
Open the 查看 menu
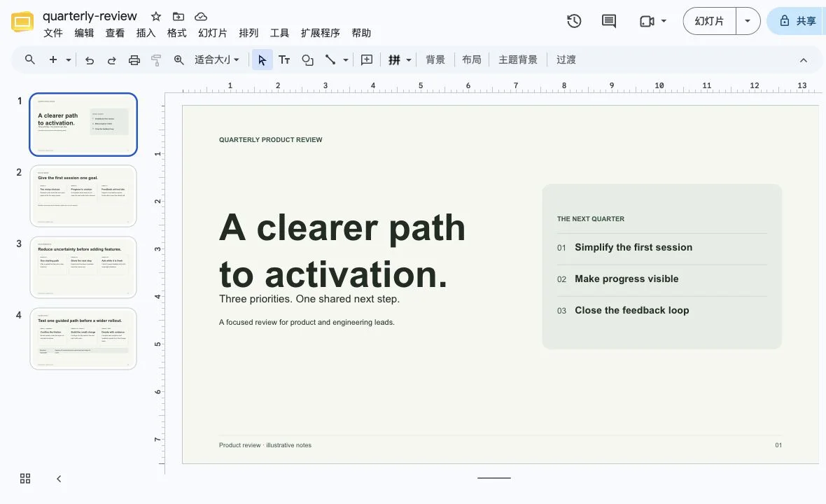(115, 33)
